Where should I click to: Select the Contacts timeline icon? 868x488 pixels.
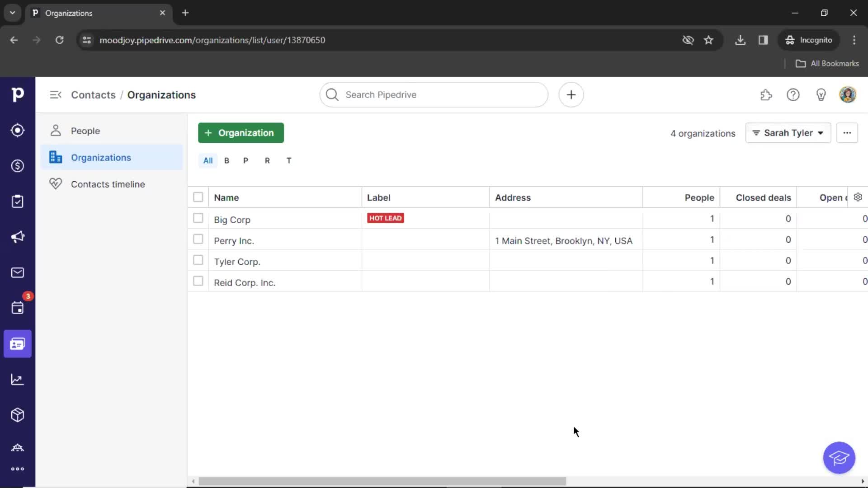coord(56,184)
